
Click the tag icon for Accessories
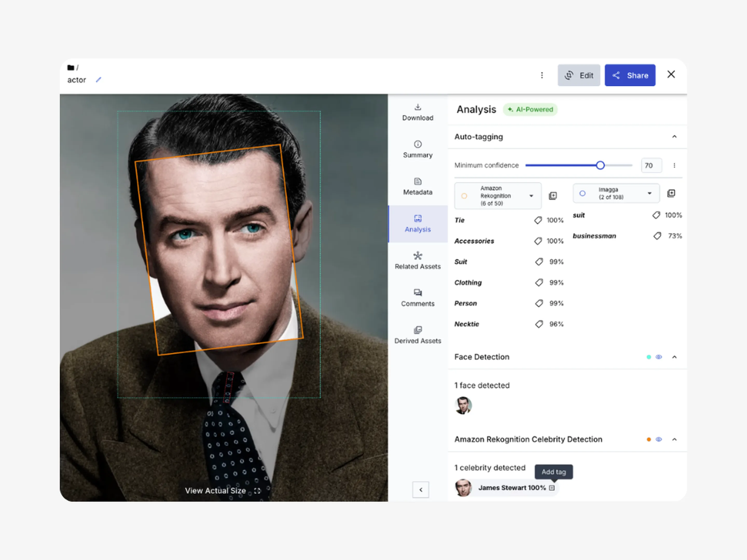pyautogui.click(x=538, y=241)
